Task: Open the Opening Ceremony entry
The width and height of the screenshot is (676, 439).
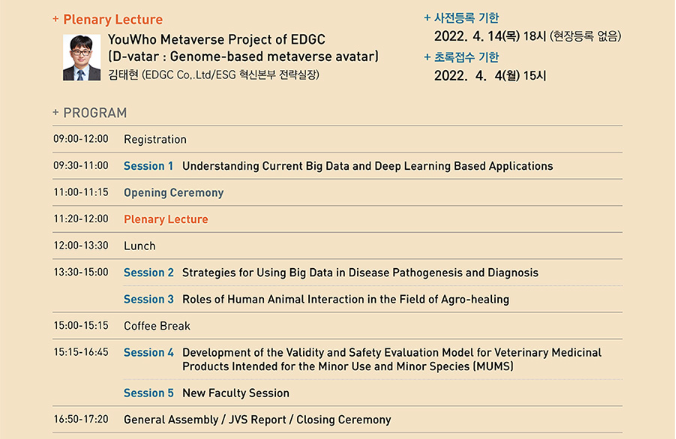Action: point(174,193)
